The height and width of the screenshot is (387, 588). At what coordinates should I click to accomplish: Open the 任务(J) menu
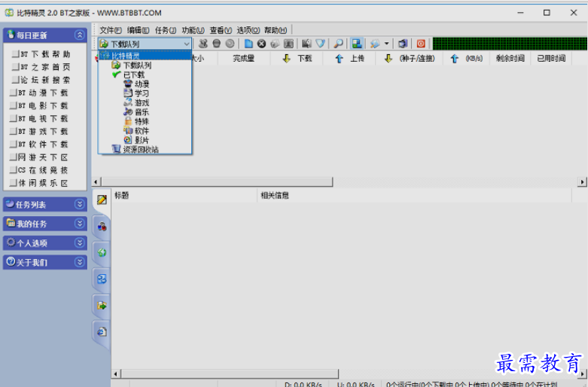coord(166,30)
